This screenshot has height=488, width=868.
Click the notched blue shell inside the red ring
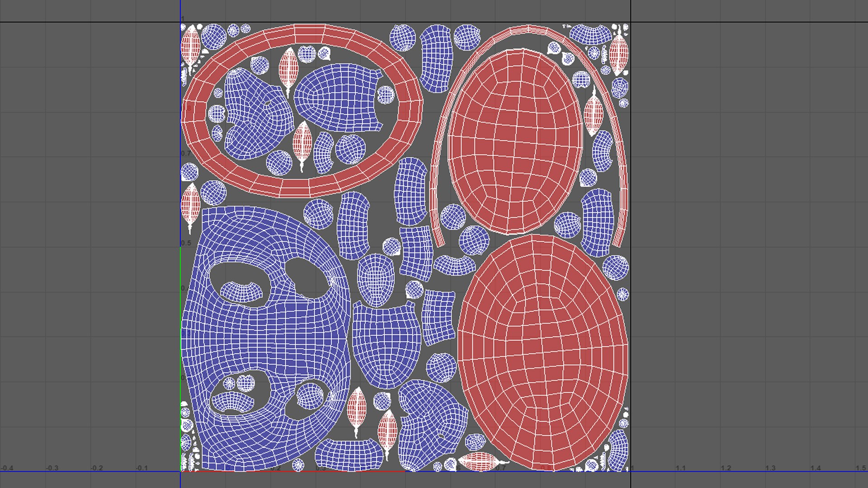pyautogui.click(x=339, y=97)
